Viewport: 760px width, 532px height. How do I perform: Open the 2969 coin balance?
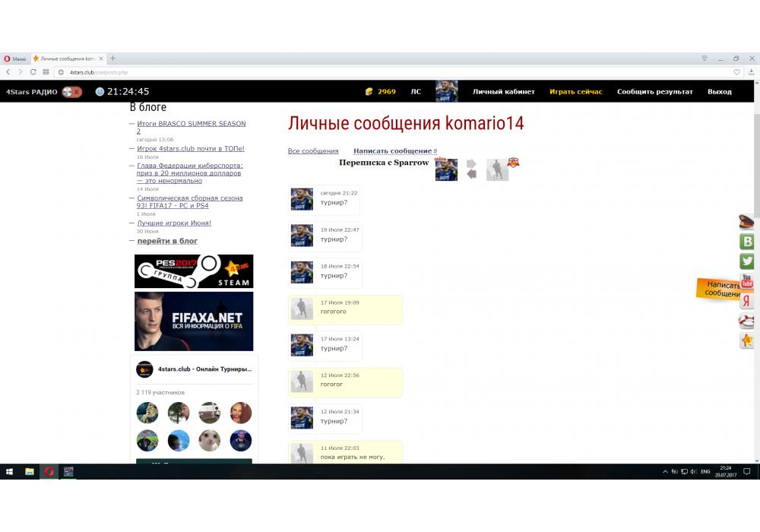(387, 91)
